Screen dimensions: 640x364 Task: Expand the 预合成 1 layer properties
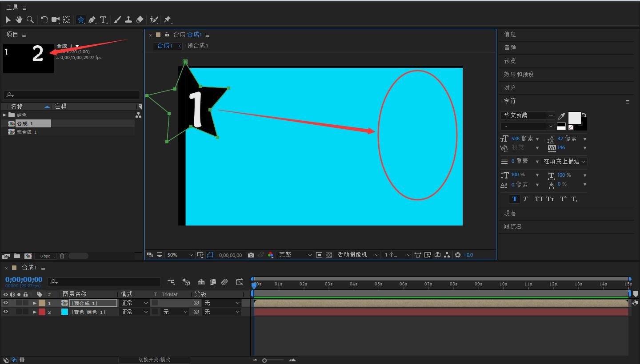pyautogui.click(x=35, y=303)
